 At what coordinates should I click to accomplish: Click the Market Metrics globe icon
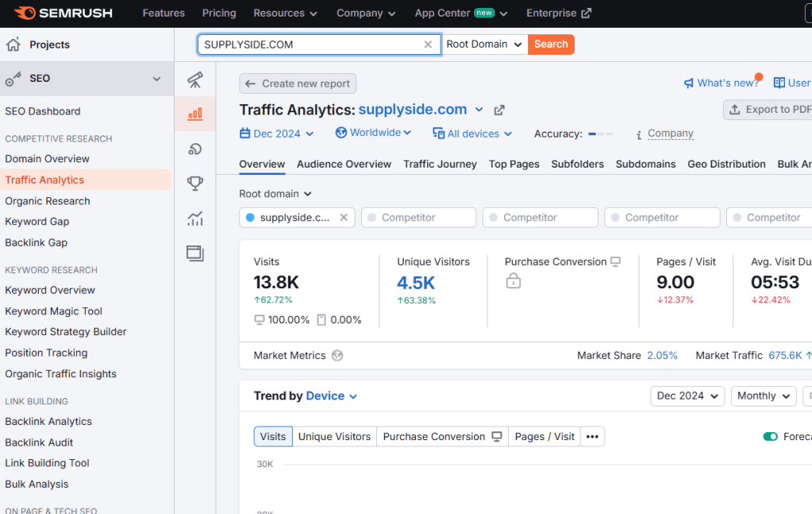(337, 356)
